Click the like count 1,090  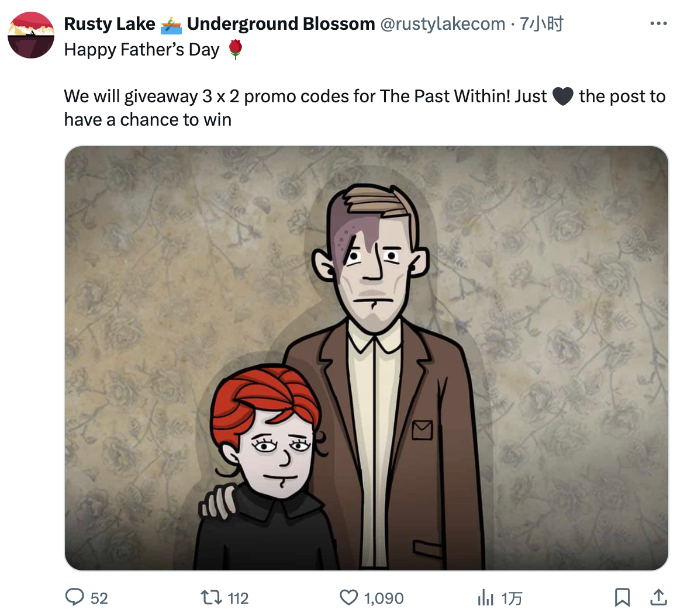[384, 598]
